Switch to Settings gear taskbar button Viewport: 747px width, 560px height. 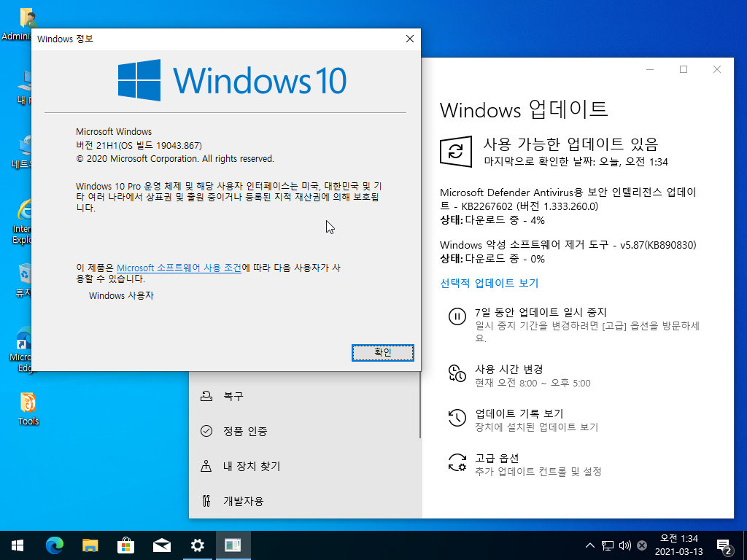coord(197,545)
